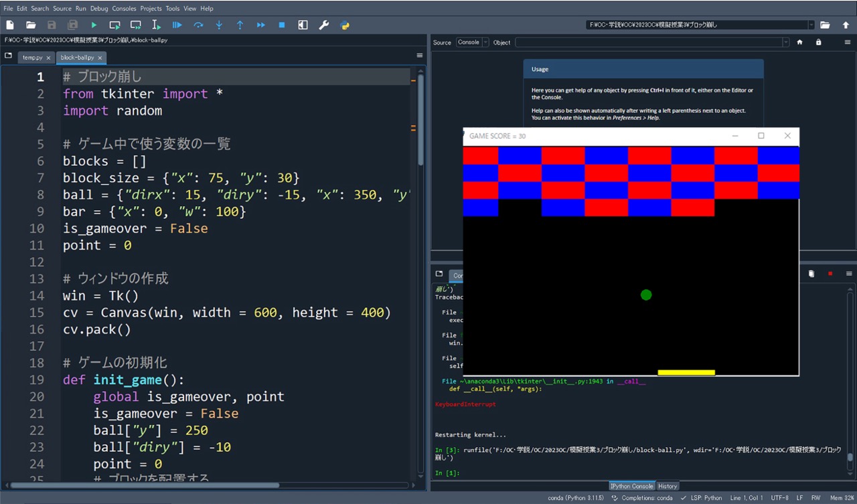Switch to the temp.py tab
857x504 pixels.
tap(31, 58)
